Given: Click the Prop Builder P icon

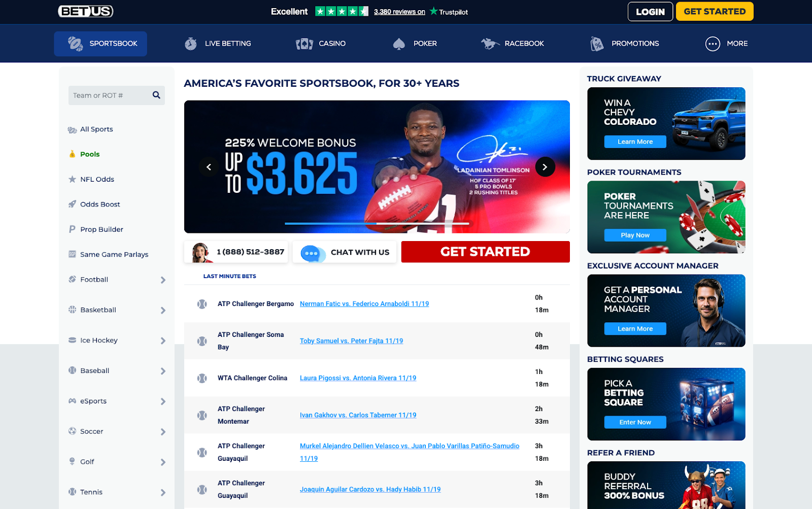Looking at the screenshot, I should tap(72, 229).
